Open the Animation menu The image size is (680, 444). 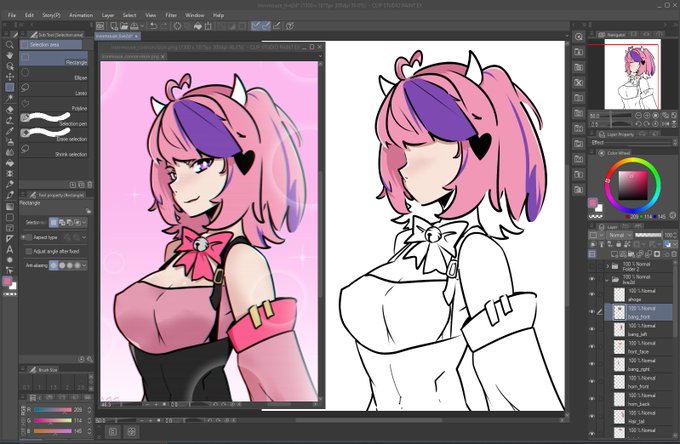pos(81,15)
